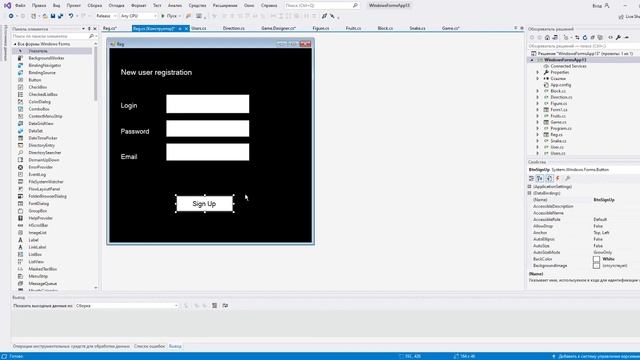Close the toolbox panel with its X icon
The image size is (640, 360).
[95, 29]
